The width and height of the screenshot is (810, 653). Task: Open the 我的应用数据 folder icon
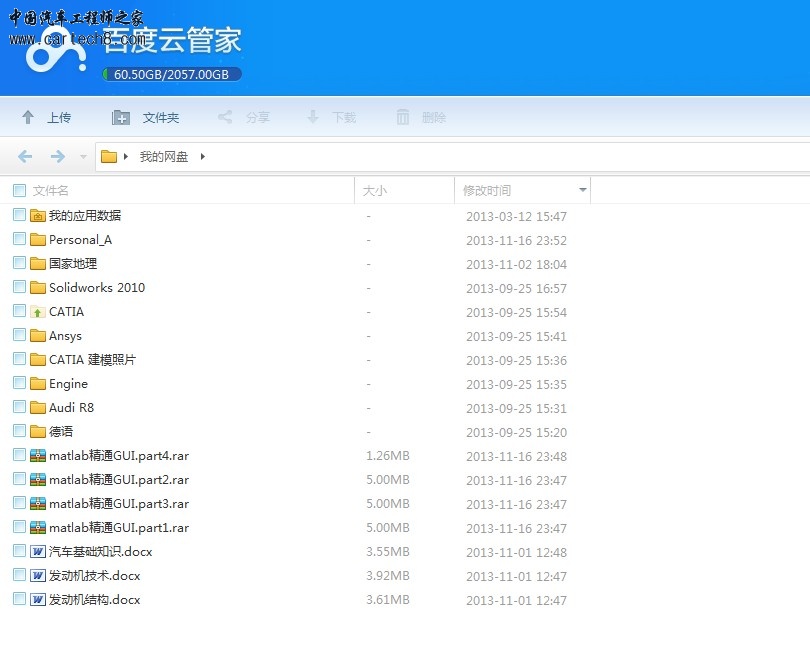38,215
